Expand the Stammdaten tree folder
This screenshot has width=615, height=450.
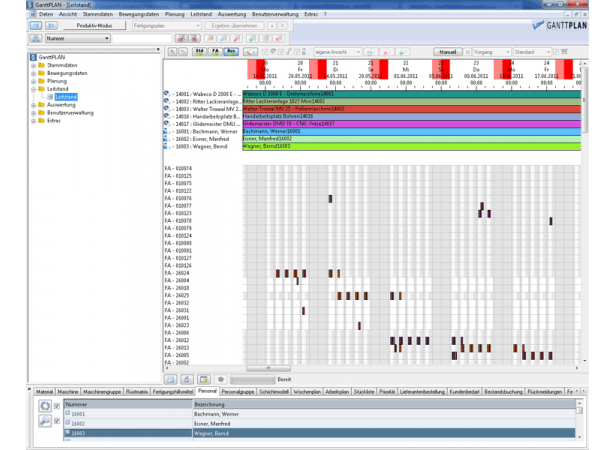pos(34,66)
